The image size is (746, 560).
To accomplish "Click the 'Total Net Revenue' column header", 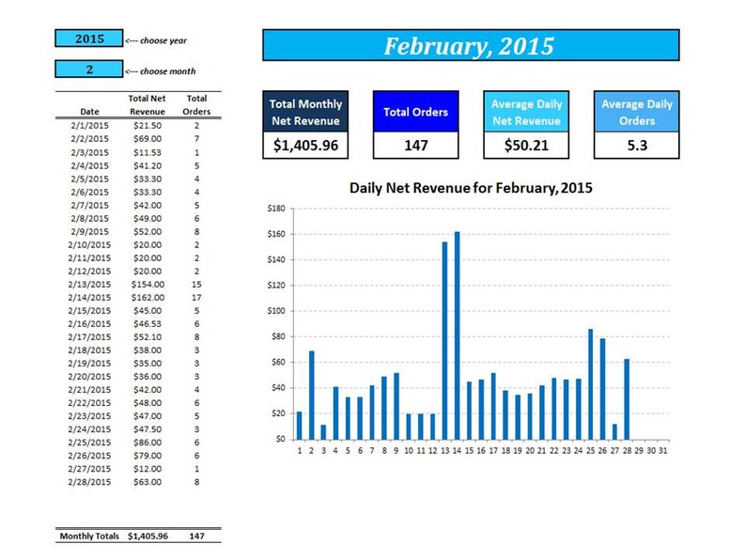I will 147,105.
